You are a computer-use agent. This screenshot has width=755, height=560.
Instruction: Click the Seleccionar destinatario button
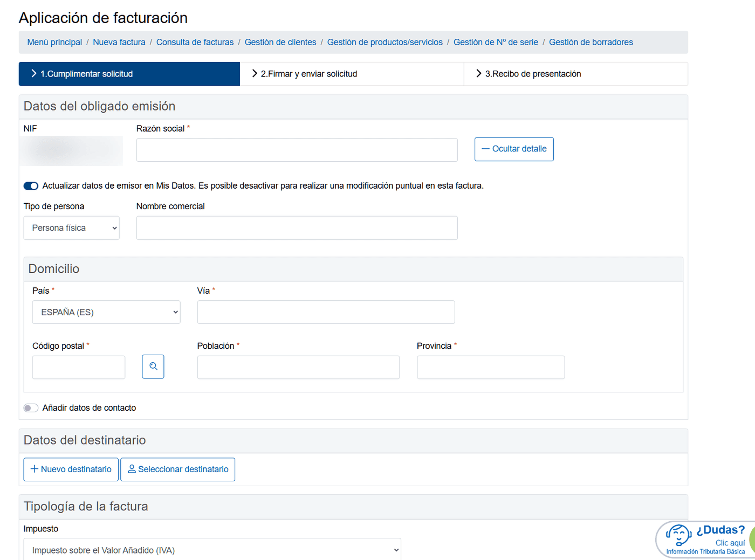(x=178, y=469)
